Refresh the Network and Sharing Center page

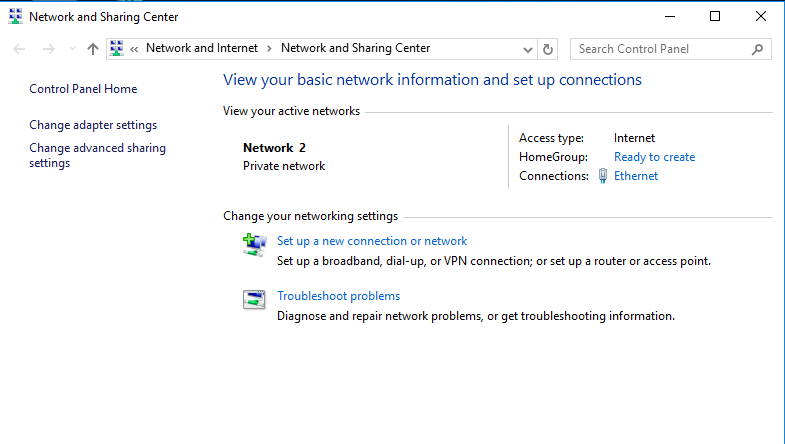click(x=548, y=49)
